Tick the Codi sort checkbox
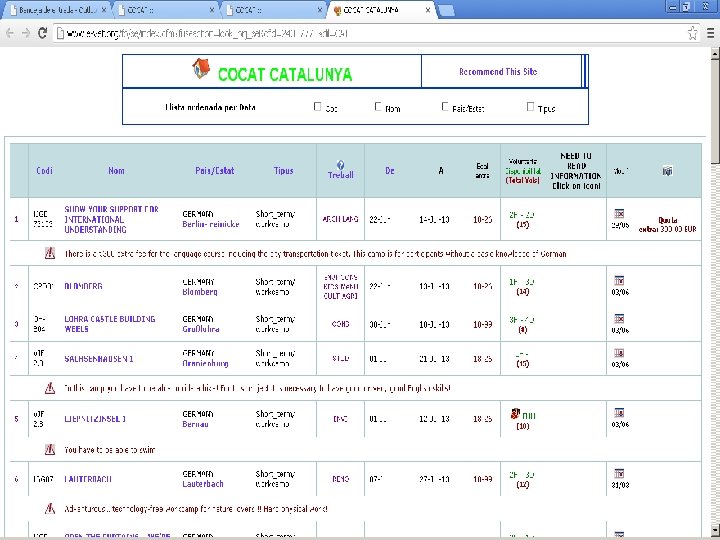720x540 pixels. (317, 107)
